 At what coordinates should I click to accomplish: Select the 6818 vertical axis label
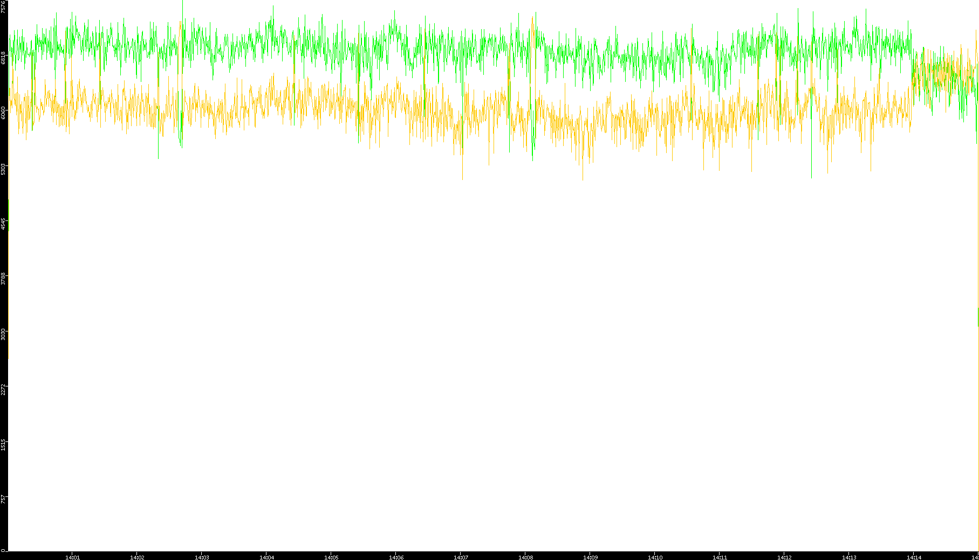pos(4,58)
